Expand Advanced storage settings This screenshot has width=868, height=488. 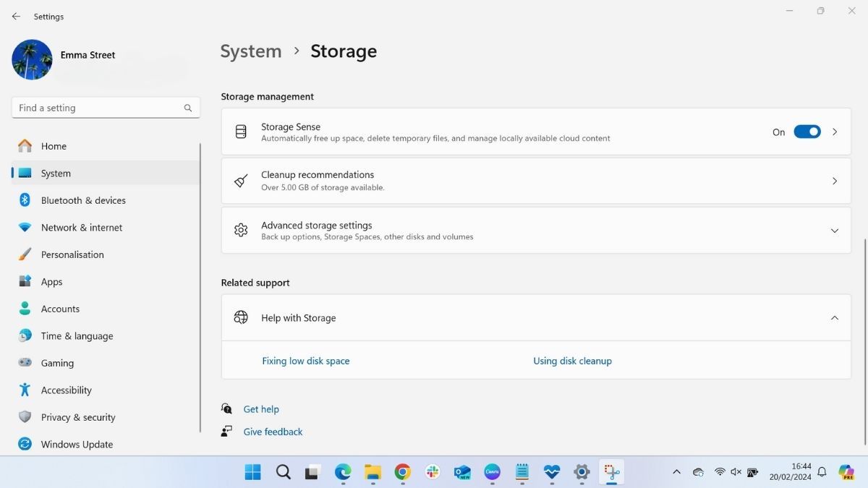point(834,230)
